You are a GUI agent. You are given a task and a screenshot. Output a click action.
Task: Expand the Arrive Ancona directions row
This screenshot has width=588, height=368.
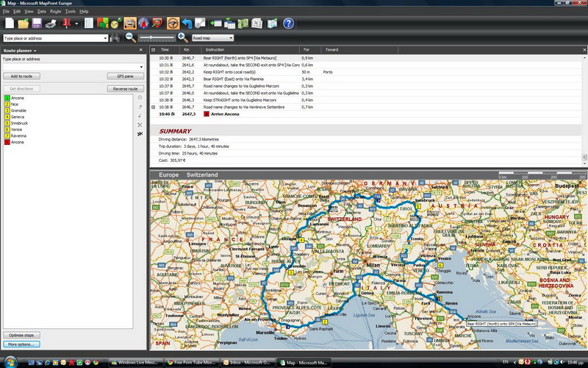pyautogui.click(x=154, y=107)
